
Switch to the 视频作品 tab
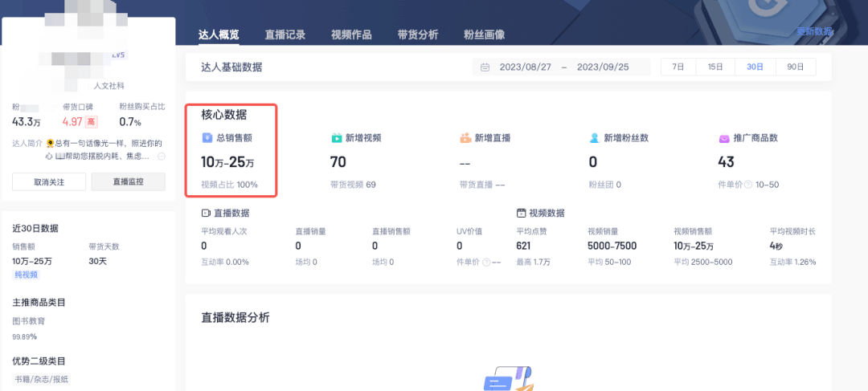click(x=351, y=35)
